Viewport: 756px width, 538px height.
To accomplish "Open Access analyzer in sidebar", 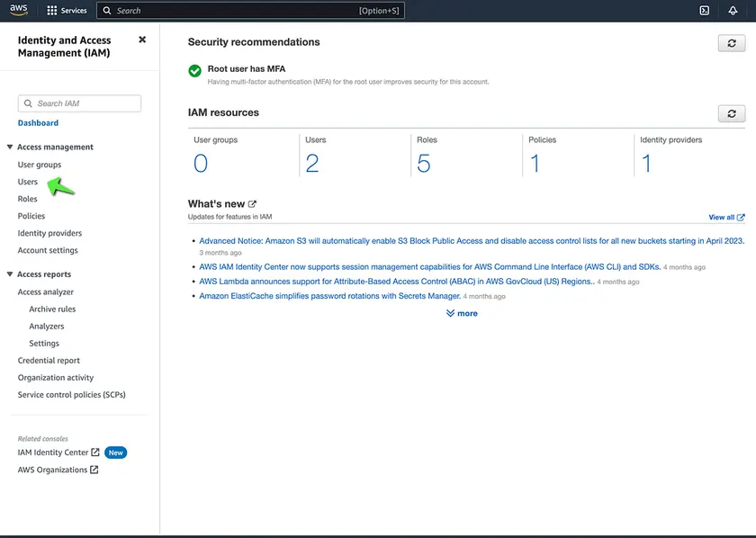I will (x=46, y=292).
